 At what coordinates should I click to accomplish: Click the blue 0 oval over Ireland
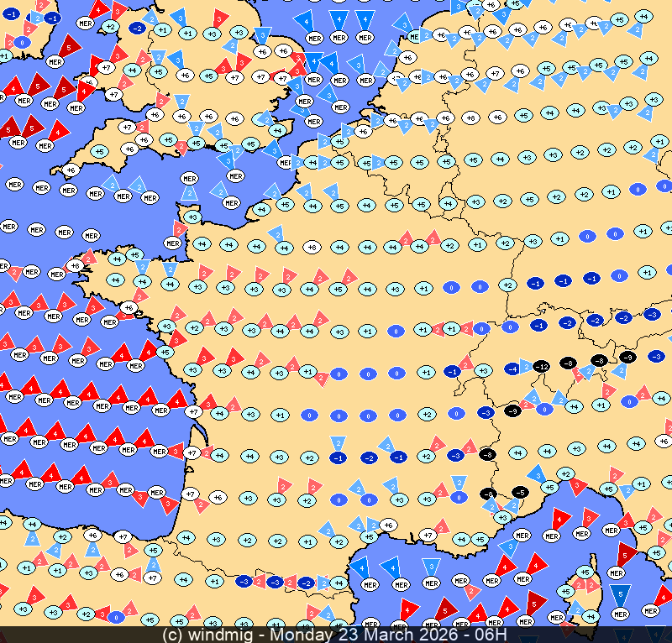tap(22, 42)
